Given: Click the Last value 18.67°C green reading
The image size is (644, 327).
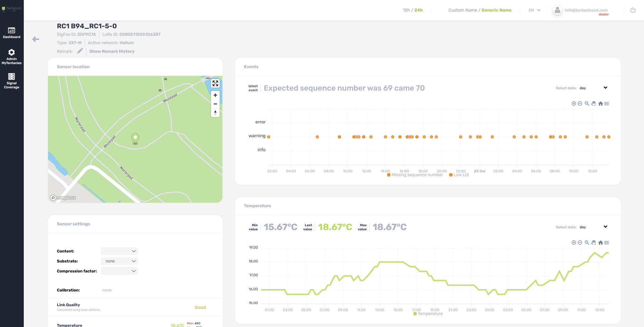Looking at the screenshot, I should [335, 227].
